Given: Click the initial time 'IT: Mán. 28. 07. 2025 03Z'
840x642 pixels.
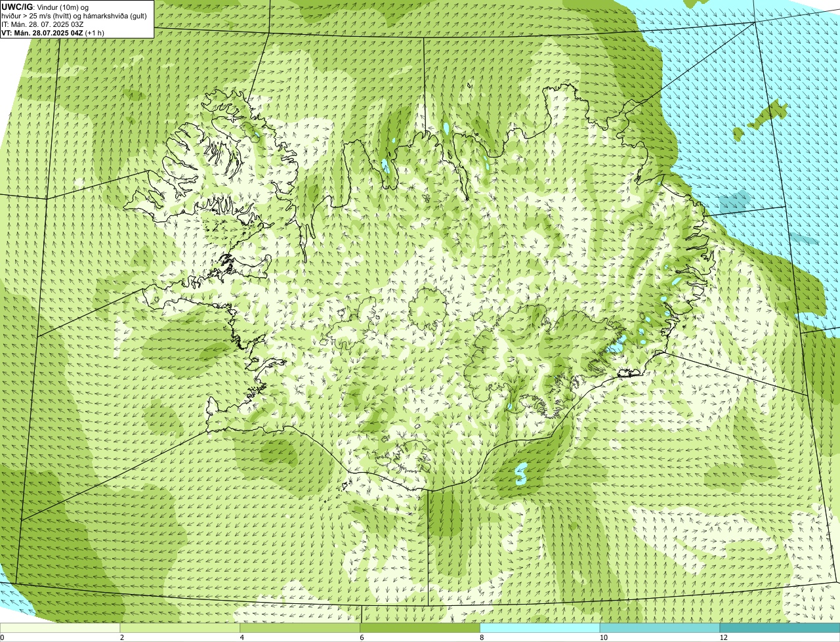Looking at the screenshot, I should pos(43,24).
